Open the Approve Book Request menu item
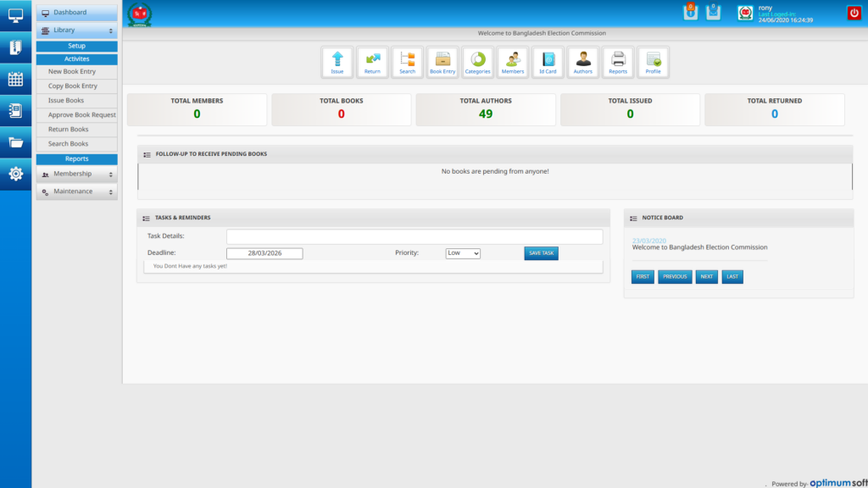The height and width of the screenshot is (488, 868). click(x=75, y=114)
